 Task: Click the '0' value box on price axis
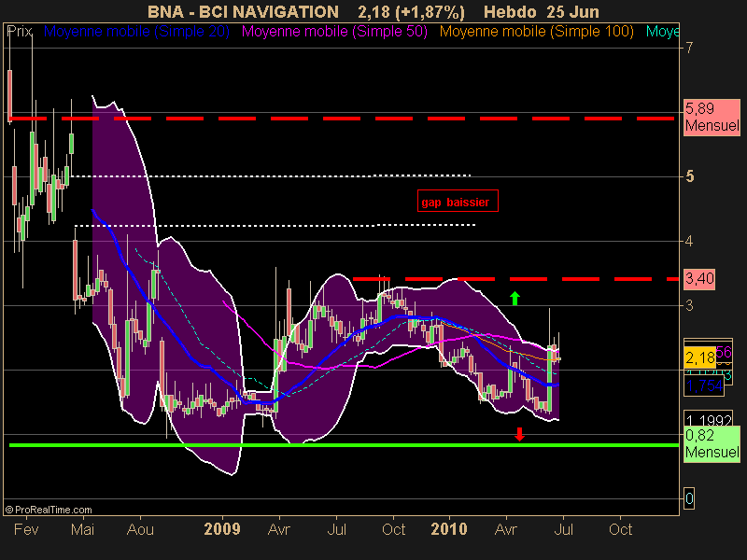[689, 498]
